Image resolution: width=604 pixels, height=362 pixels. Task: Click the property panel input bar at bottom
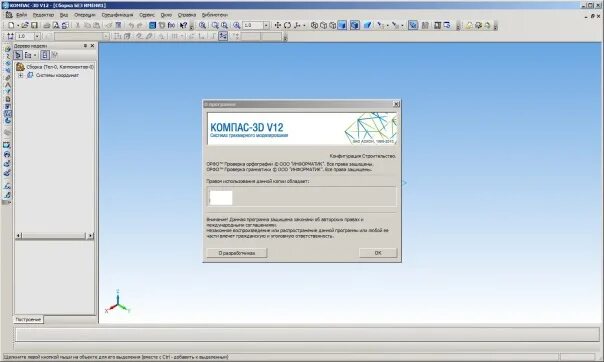(x=307, y=334)
